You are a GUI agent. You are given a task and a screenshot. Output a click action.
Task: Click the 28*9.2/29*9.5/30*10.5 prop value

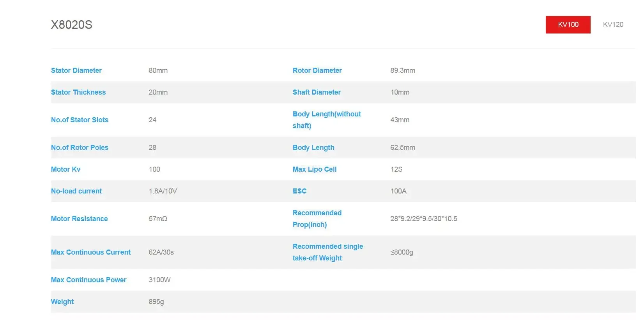(423, 219)
